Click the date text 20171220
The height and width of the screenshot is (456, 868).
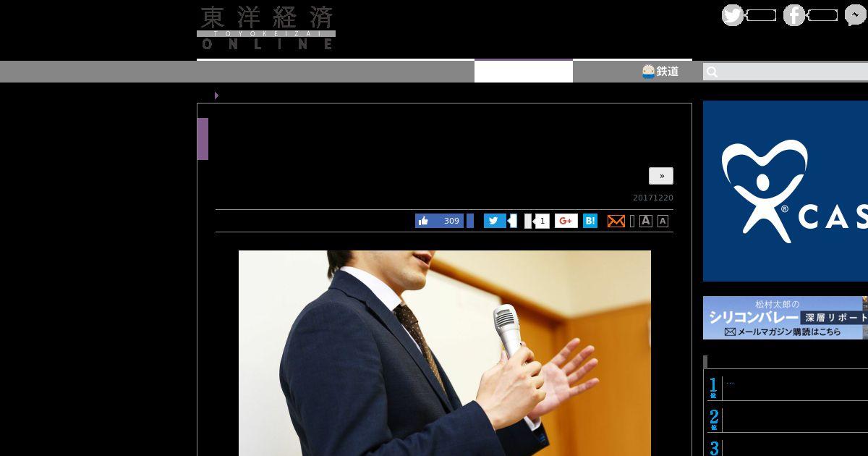point(653,198)
